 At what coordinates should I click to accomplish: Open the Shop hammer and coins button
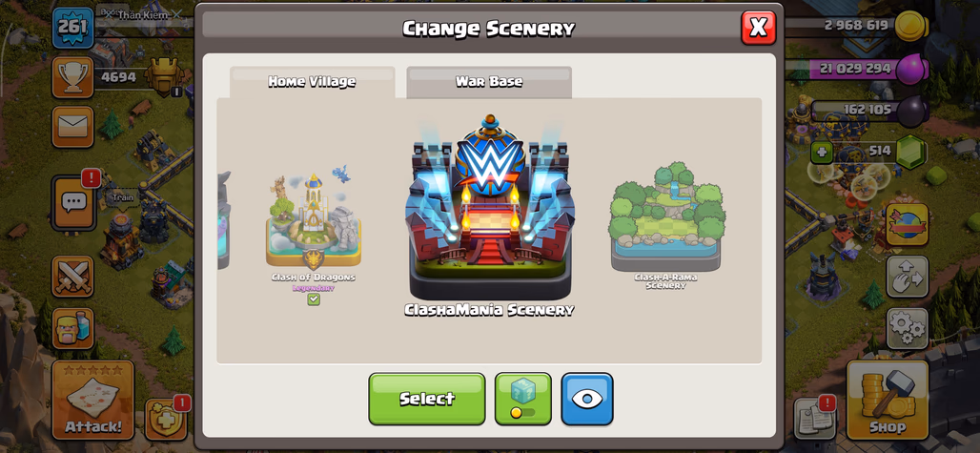click(887, 400)
